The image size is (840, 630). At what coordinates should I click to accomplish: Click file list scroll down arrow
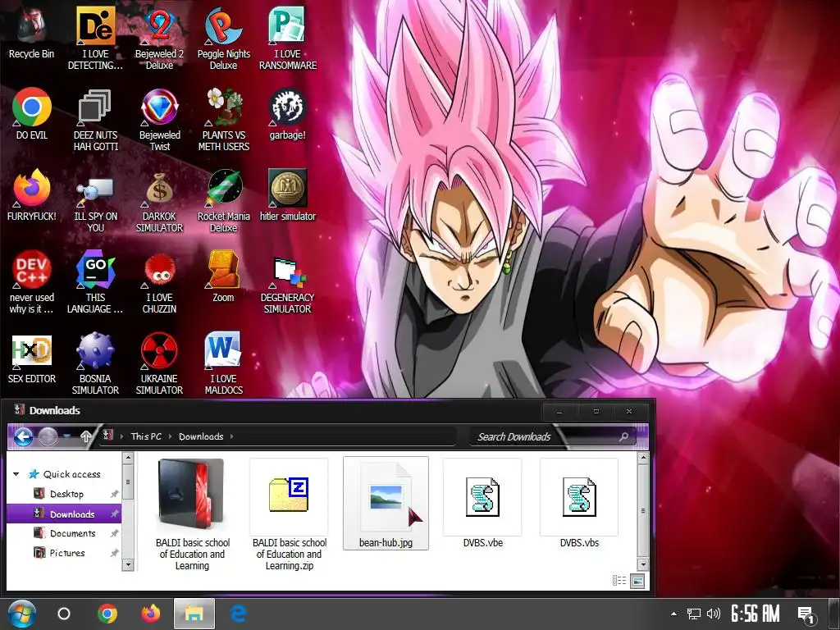coord(643,564)
